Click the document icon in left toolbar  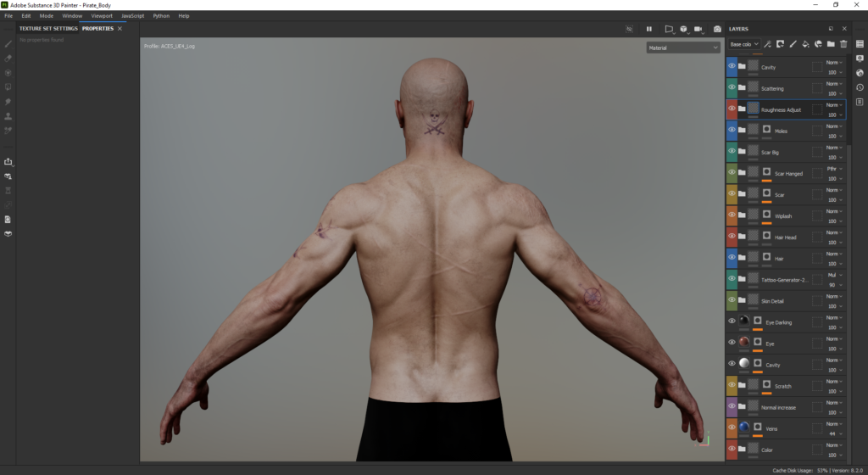point(8,219)
